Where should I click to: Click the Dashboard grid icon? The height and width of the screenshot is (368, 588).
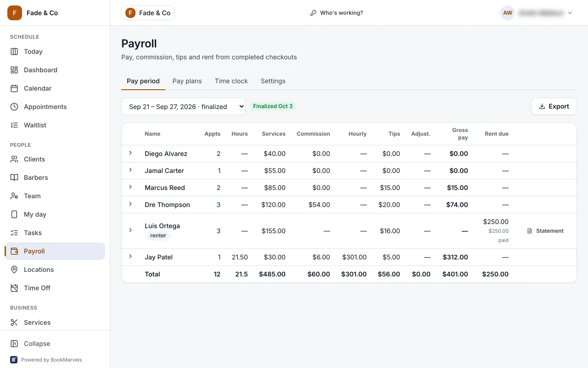14,70
